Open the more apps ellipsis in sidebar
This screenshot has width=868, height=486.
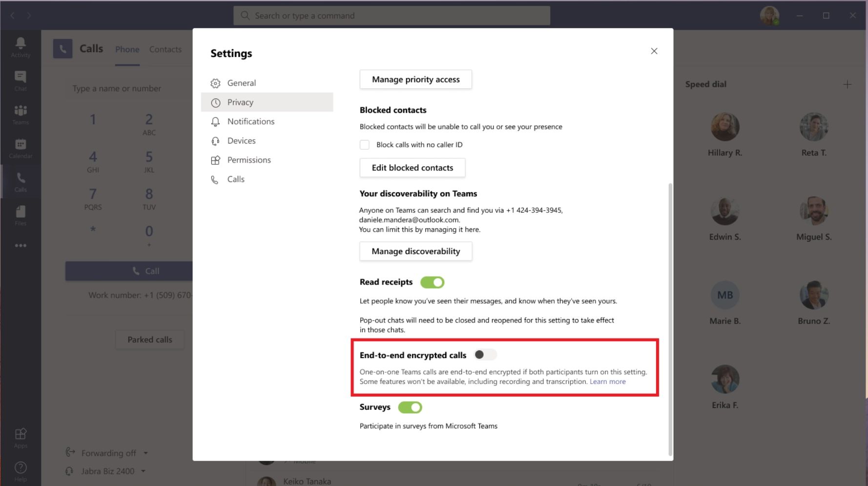[21, 245]
